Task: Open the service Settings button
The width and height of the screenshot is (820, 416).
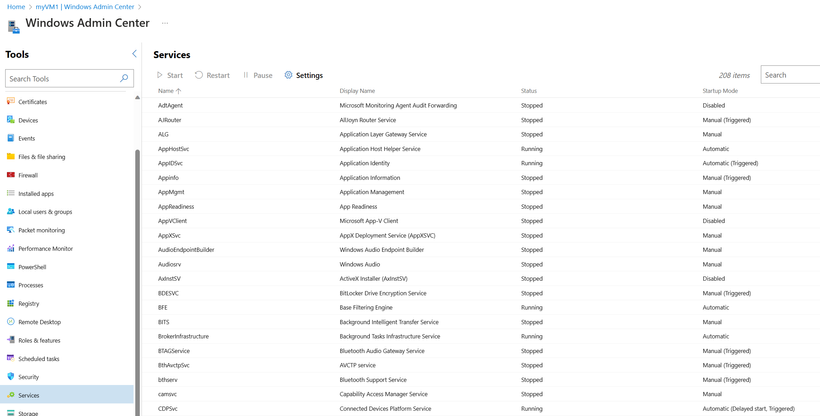Action: (x=304, y=75)
